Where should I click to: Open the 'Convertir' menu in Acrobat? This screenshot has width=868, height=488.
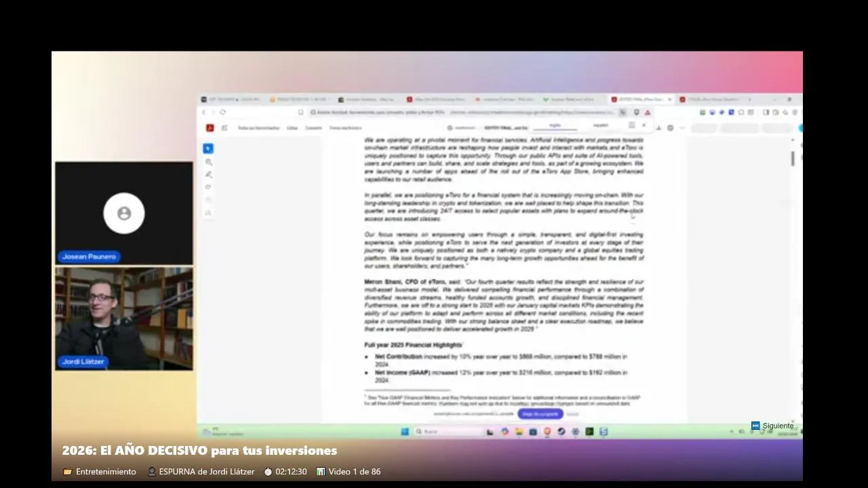tap(313, 128)
